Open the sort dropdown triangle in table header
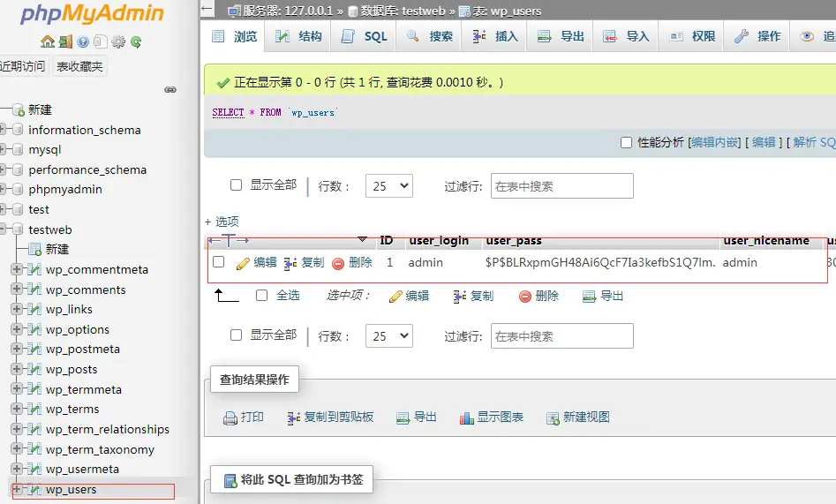This screenshot has width=836, height=504. [363, 239]
